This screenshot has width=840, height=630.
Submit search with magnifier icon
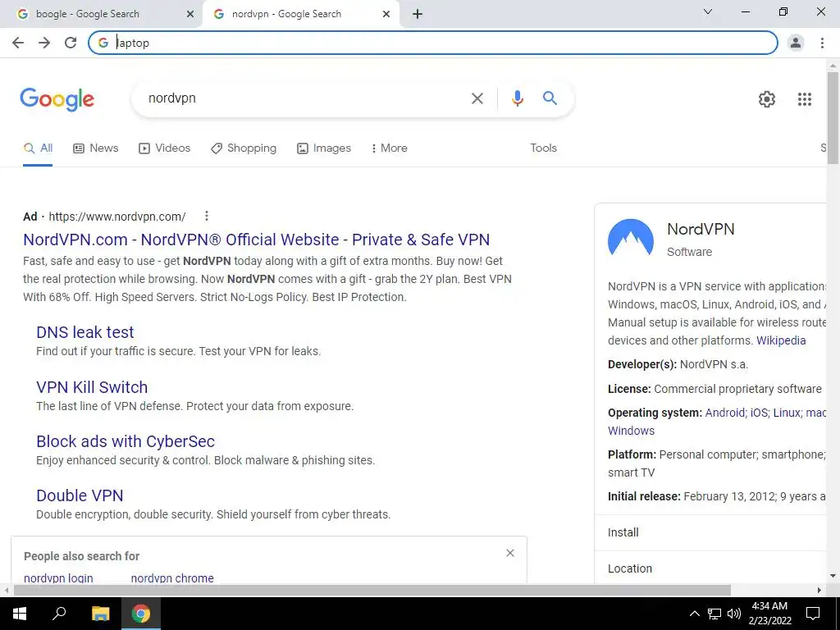[550, 98]
